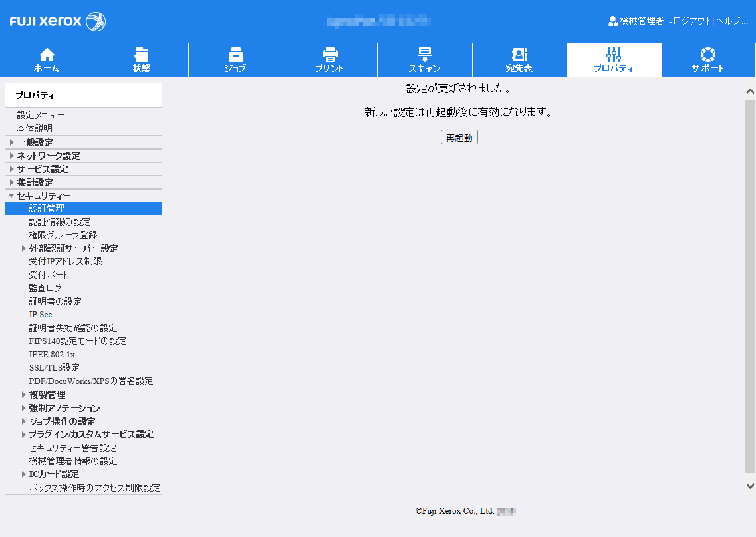Select the Properties (プロパティ) sliders tab
Image resolution: width=756 pixels, height=537 pixels.
point(614,60)
